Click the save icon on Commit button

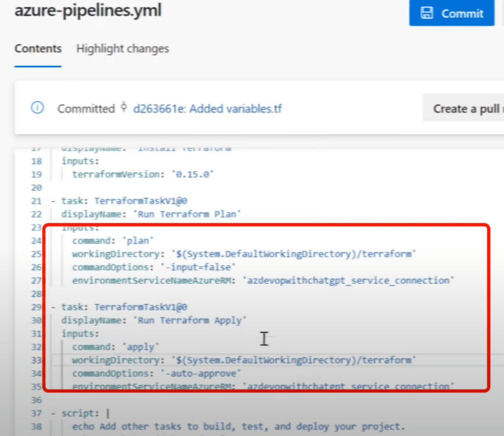click(427, 13)
